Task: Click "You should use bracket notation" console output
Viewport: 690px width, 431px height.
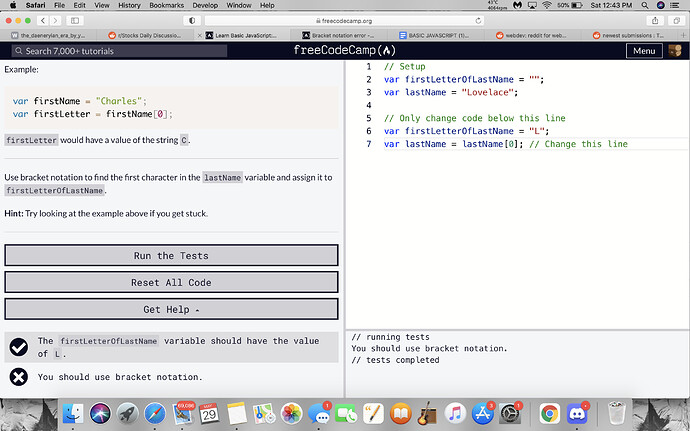Action: point(429,348)
